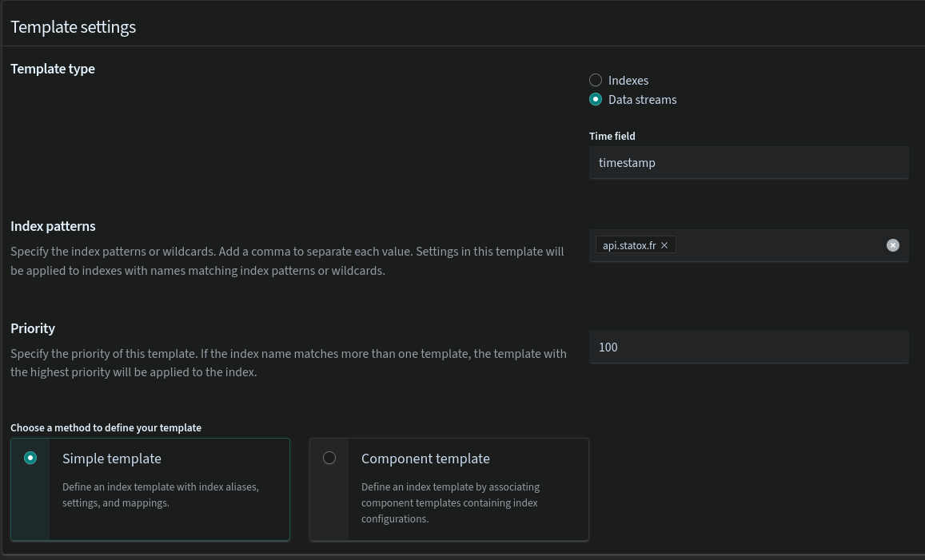
Task: Click the Time field input
Action: click(x=748, y=163)
